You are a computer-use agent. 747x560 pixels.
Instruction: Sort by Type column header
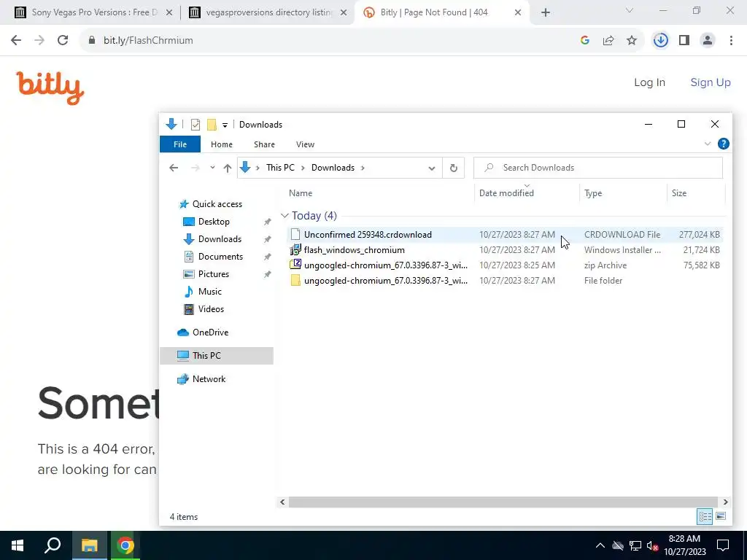[x=623, y=192]
